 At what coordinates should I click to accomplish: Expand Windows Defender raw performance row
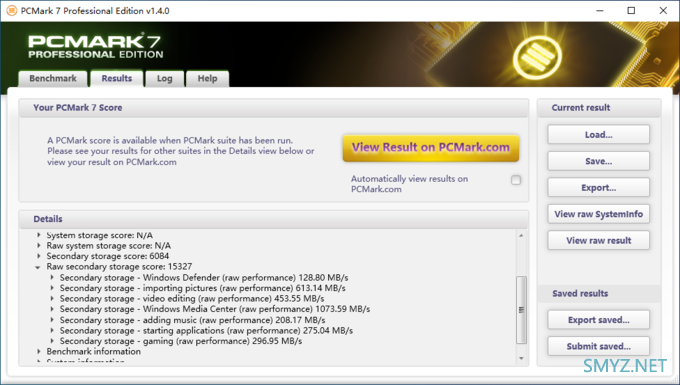52,277
